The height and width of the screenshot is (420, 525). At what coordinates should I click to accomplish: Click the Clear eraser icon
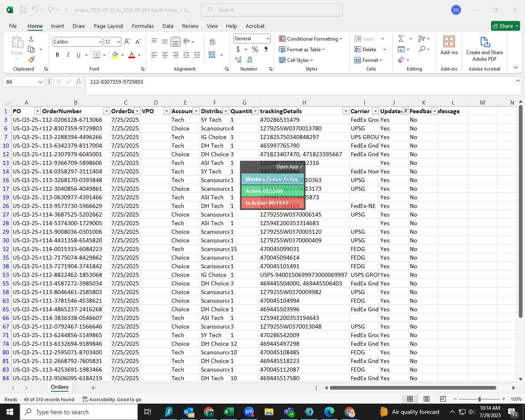401,60
